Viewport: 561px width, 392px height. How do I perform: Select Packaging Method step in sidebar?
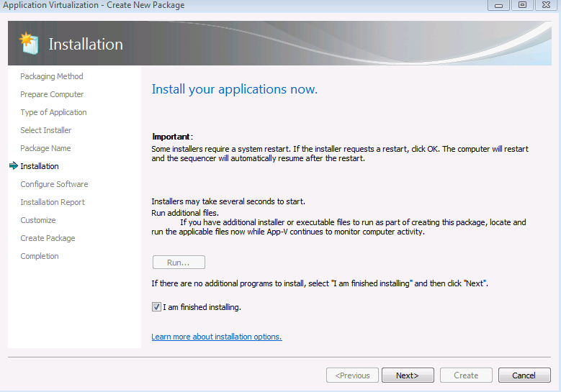(52, 76)
